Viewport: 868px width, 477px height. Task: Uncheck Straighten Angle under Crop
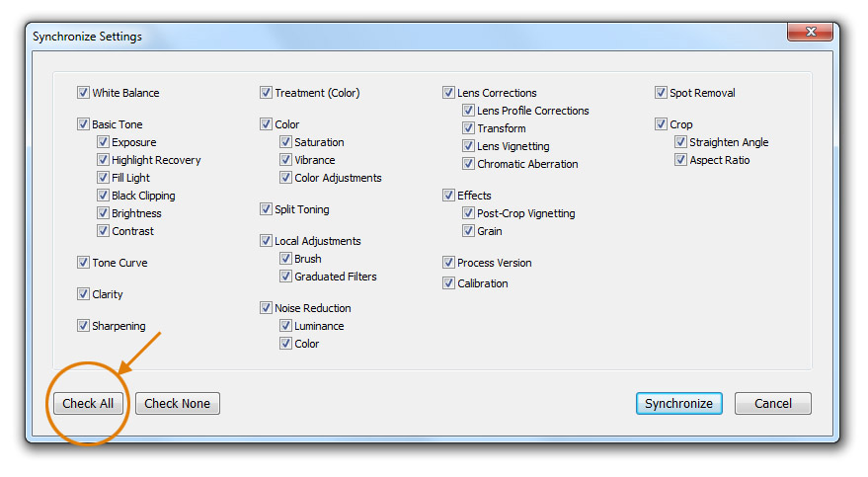[680, 142]
